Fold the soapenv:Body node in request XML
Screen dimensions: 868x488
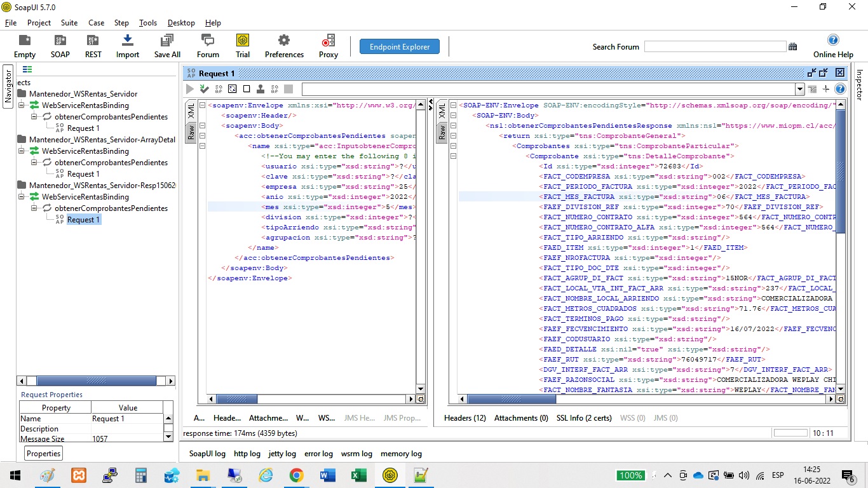[202, 126]
